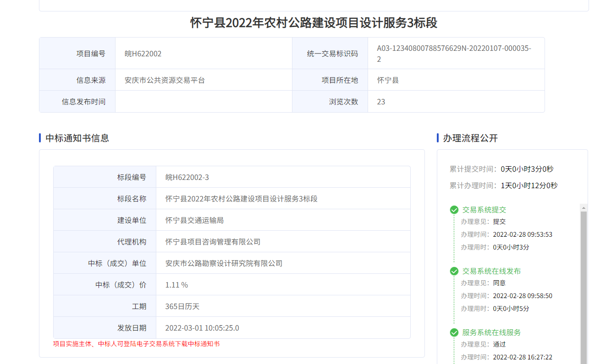Click the 1.11 % winning bid price
Viewport: 600px width, 364px height.
tap(176, 285)
